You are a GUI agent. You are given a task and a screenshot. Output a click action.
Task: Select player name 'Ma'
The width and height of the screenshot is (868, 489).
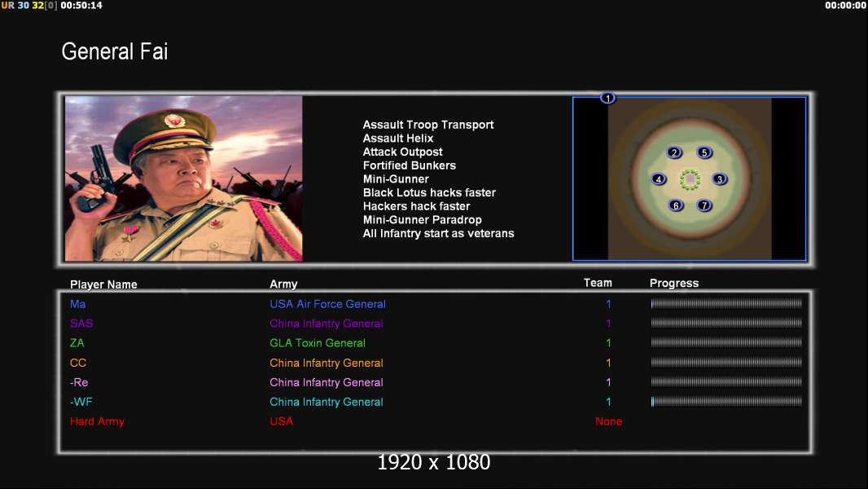click(x=77, y=304)
